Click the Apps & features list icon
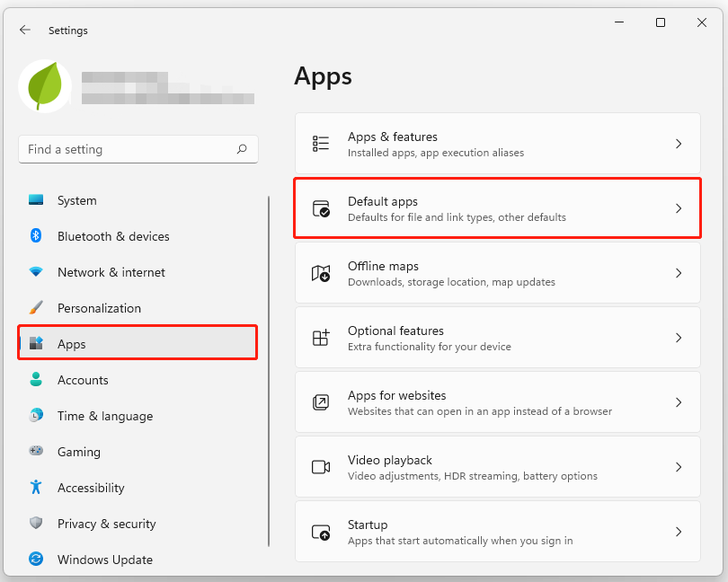The height and width of the screenshot is (582, 728). point(321,144)
